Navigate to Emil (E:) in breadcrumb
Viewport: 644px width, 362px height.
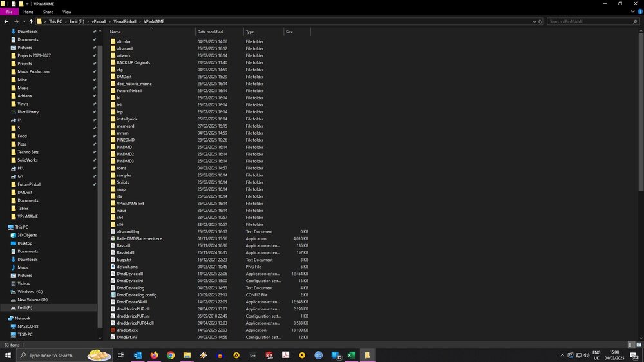77,21
